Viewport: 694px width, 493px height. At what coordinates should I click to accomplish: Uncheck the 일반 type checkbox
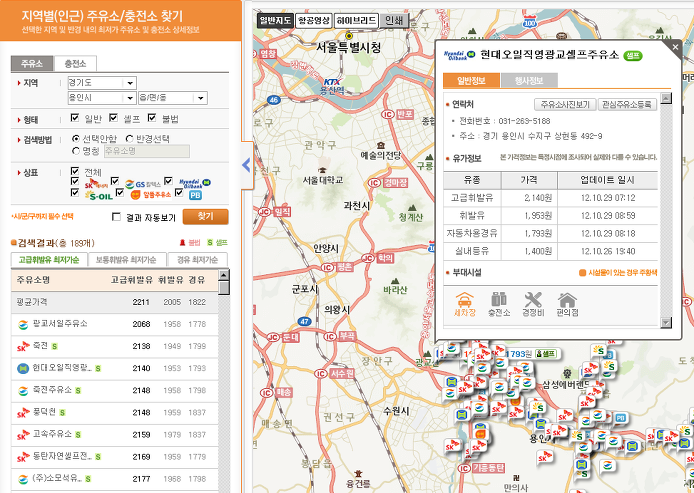[75, 118]
